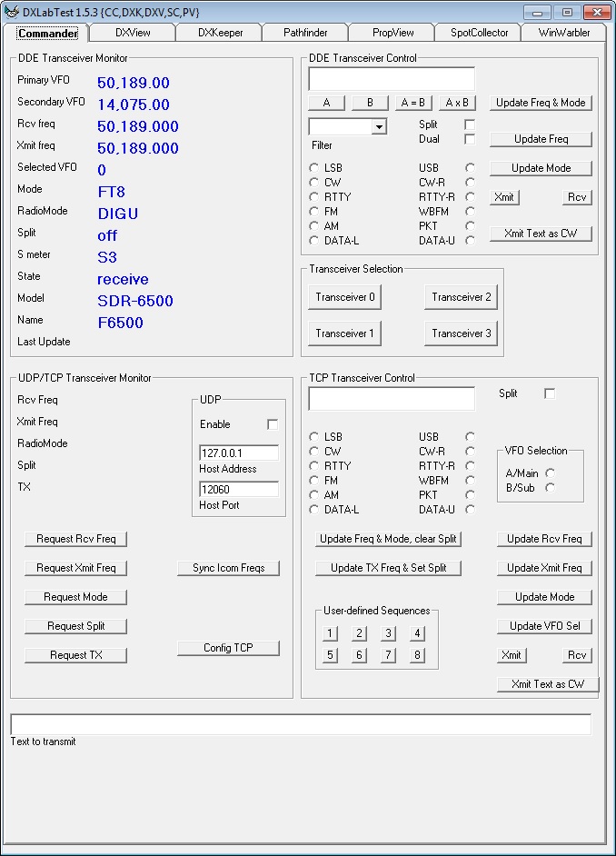616x856 pixels.
Task: Select DATA-U in DDE Transceiver Control
Action: tap(470, 240)
